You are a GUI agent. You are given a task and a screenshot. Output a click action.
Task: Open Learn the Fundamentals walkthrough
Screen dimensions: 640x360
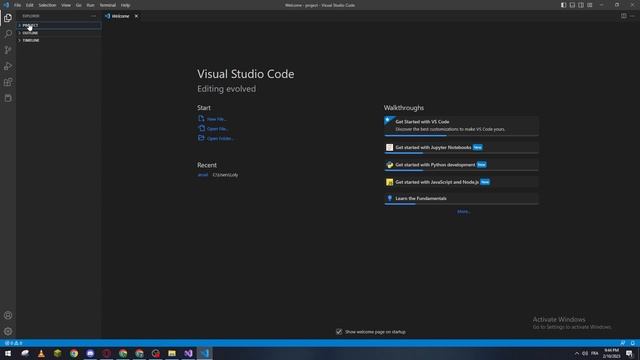461,199
